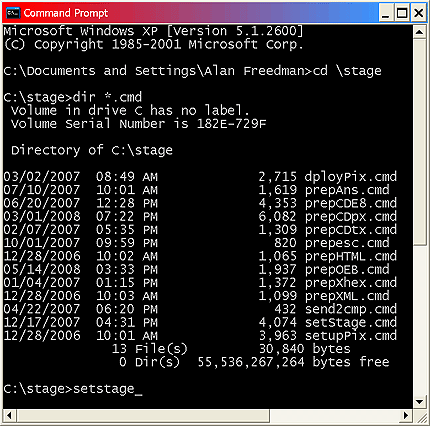Click the serial number '182E-729F'
Image resolution: width=430 pixels, height=426 pixels.
[232, 124]
